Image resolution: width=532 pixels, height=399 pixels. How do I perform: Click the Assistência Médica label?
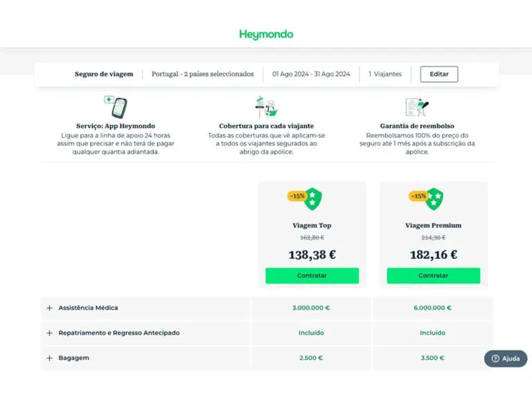(x=88, y=308)
